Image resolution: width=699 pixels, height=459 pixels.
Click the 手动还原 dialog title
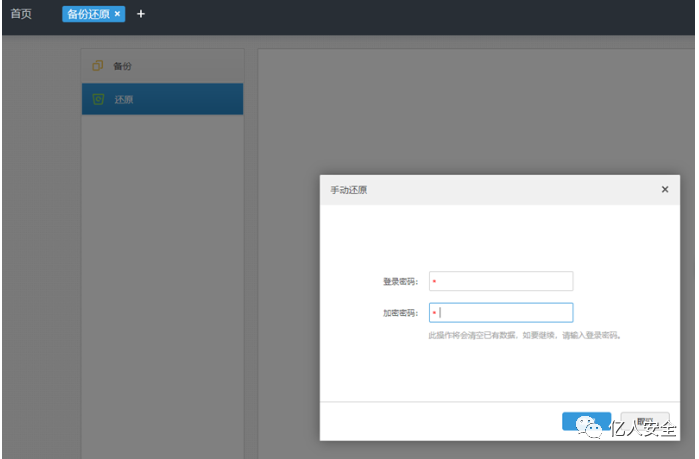pos(349,190)
